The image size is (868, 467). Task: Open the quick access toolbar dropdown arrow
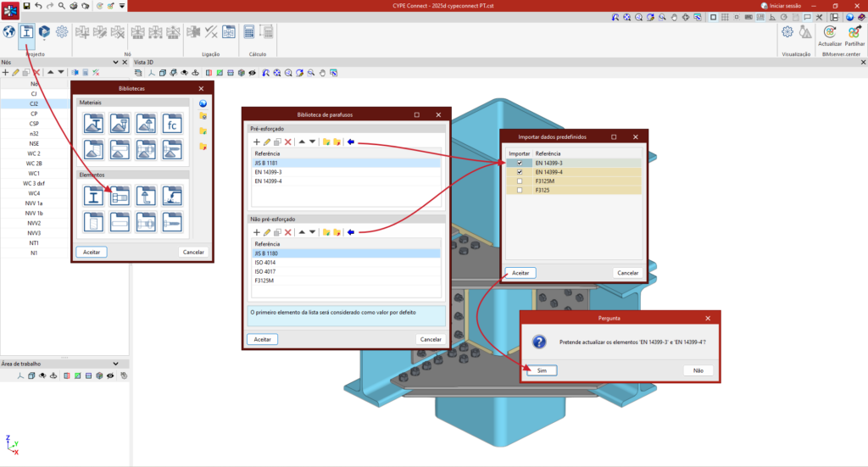(122, 6)
